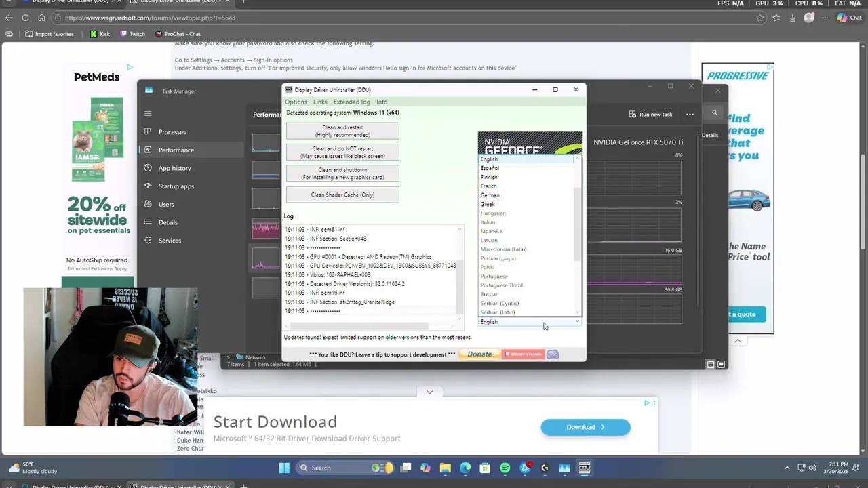The height and width of the screenshot is (488, 868).
Task: Open the more options ellipsis in Task Manager
Action: [x=690, y=114]
